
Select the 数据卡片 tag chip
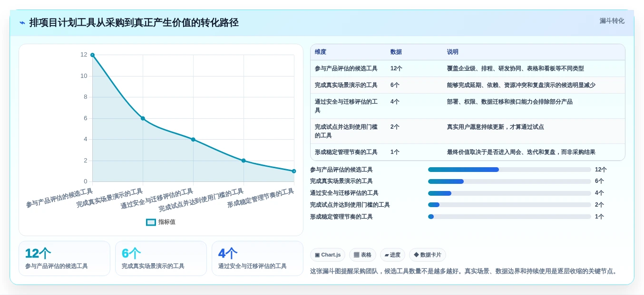tap(428, 255)
